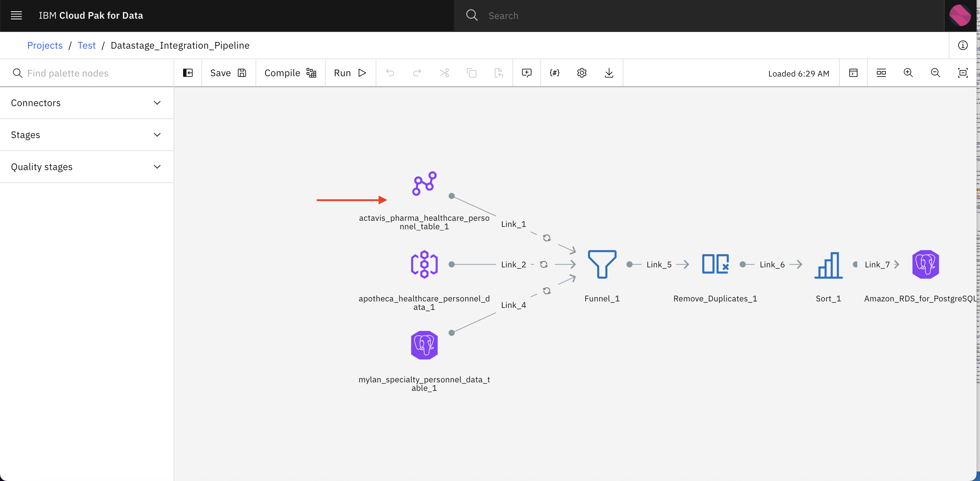This screenshot has width=980, height=481.
Task: Click mylan_specialty_personnel_data_table_1 label
Action: (x=424, y=384)
